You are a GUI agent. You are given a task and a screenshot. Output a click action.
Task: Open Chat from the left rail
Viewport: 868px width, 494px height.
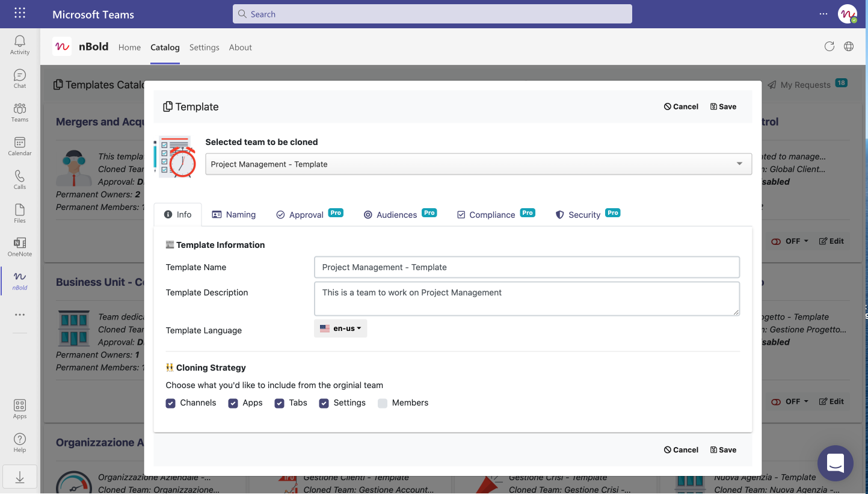pyautogui.click(x=20, y=79)
